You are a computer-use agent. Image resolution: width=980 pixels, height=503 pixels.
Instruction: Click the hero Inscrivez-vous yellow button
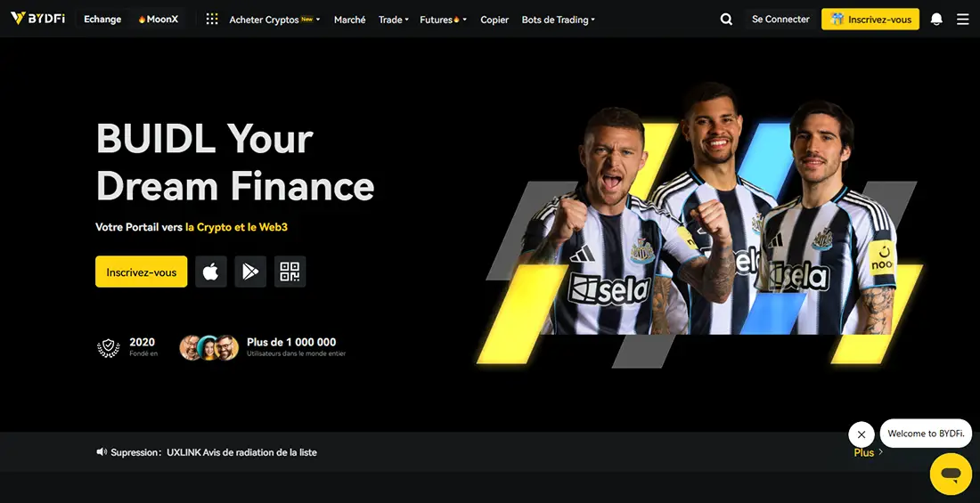pyautogui.click(x=142, y=272)
